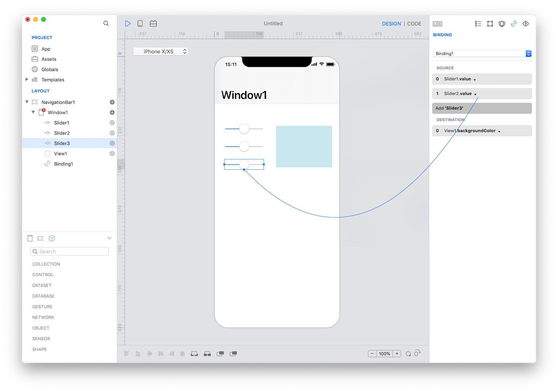558x392 pixels.
Task: Open the Binding1 selector dropdown
Action: pos(482,53)
